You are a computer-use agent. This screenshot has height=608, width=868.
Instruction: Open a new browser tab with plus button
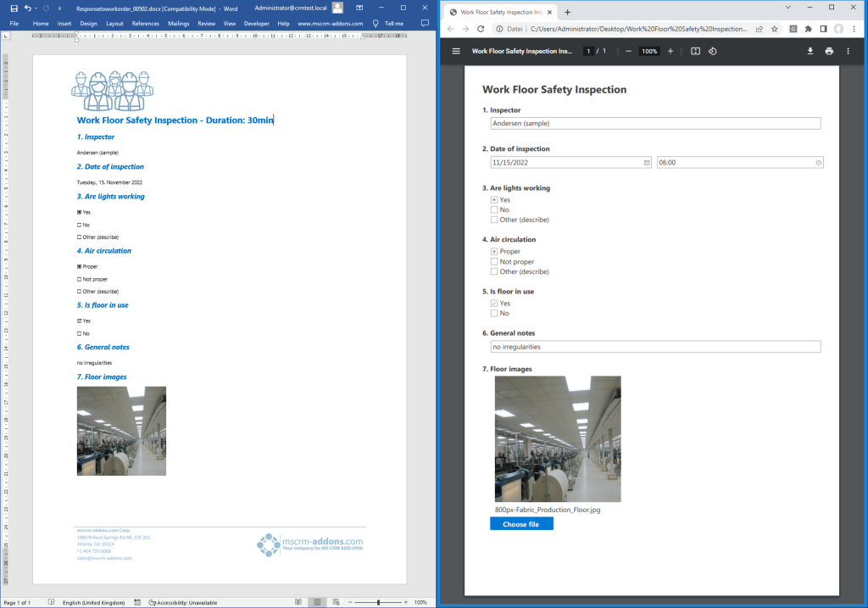coord(567,12)
